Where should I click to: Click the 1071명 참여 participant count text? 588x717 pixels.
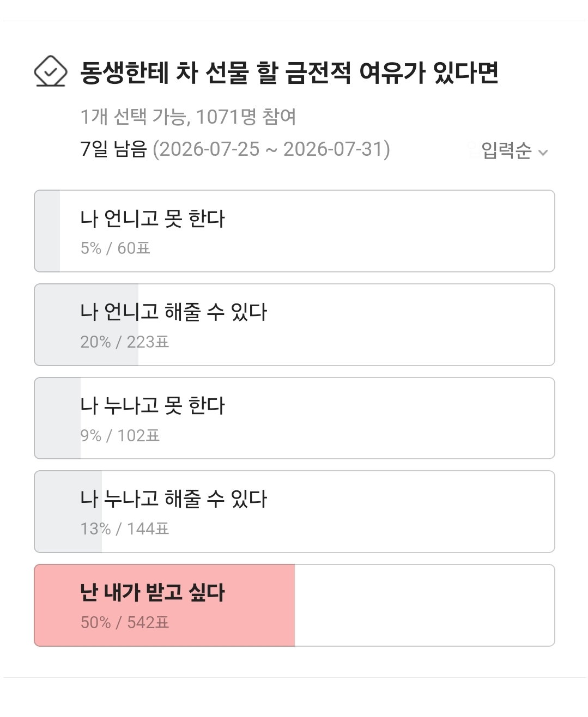[x=246, y=117]
